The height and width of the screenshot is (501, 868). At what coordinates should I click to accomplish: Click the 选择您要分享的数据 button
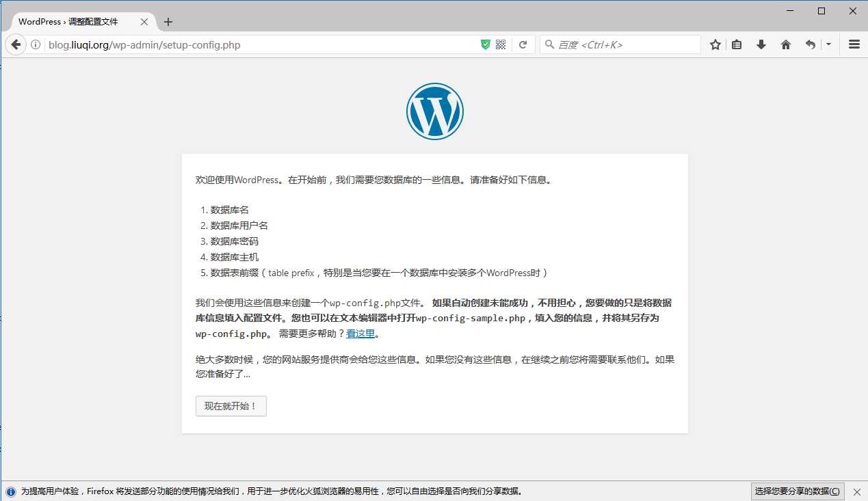pyautogui.click(x=798, y=491)
